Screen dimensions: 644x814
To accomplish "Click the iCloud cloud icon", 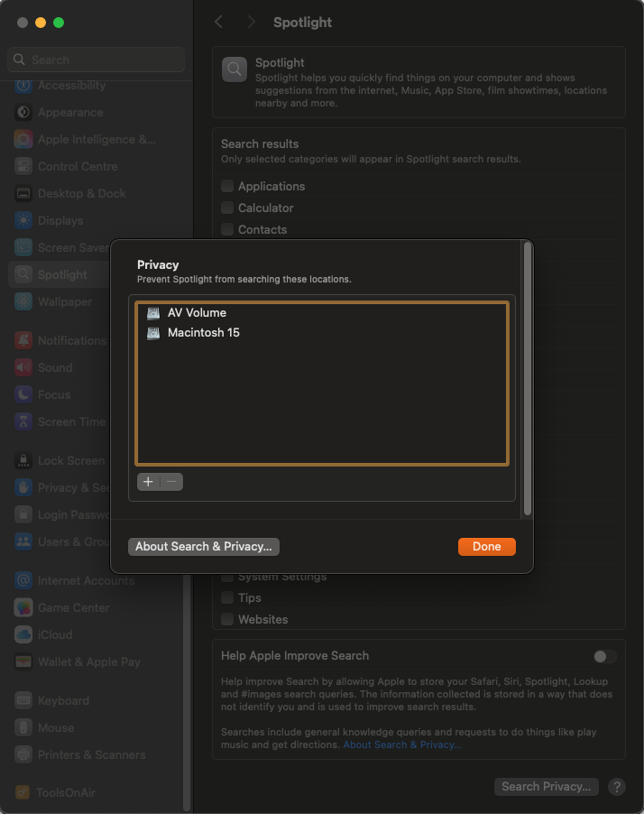I will point(23,634).
